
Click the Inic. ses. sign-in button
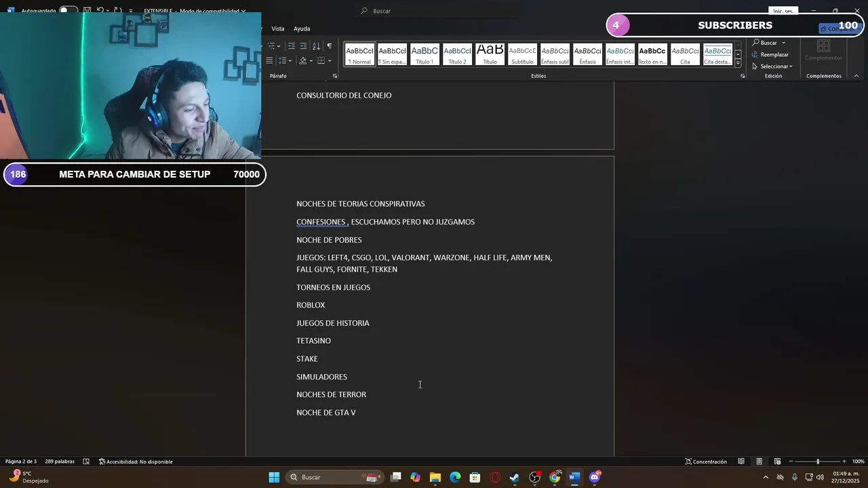[783, 11]
